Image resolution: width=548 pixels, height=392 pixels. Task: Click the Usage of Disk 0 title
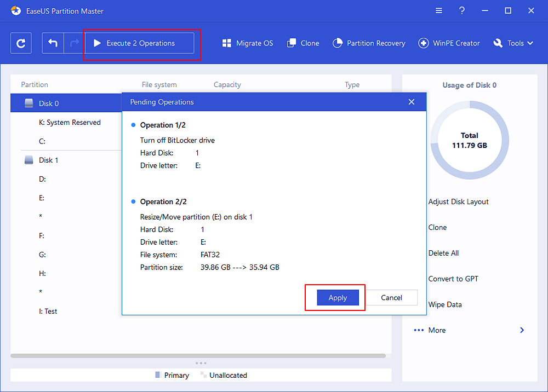pyautogui.click(x=470, y=85)
